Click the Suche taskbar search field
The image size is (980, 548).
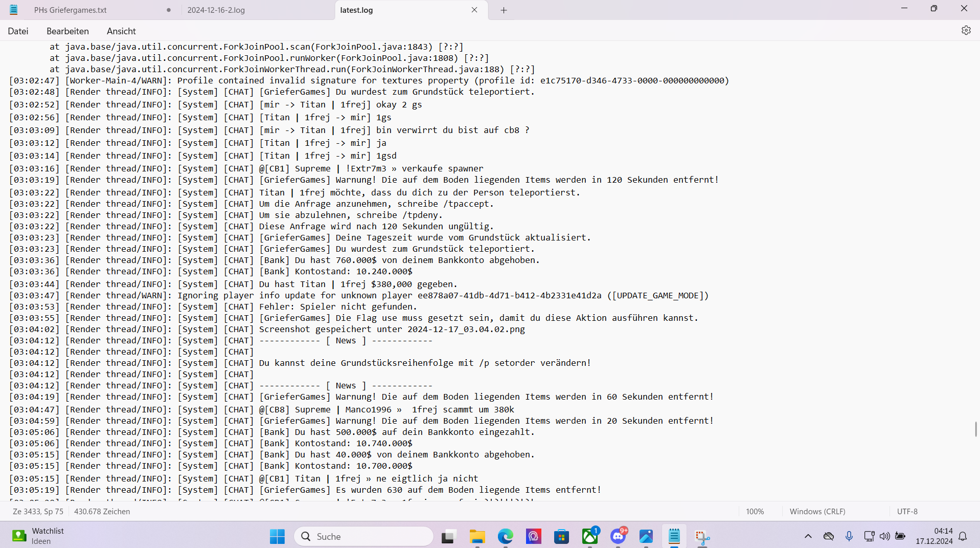[363, 536]
